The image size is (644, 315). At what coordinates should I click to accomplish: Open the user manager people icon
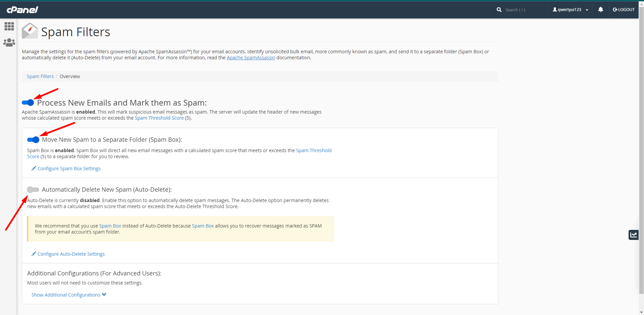coord(9,43)
